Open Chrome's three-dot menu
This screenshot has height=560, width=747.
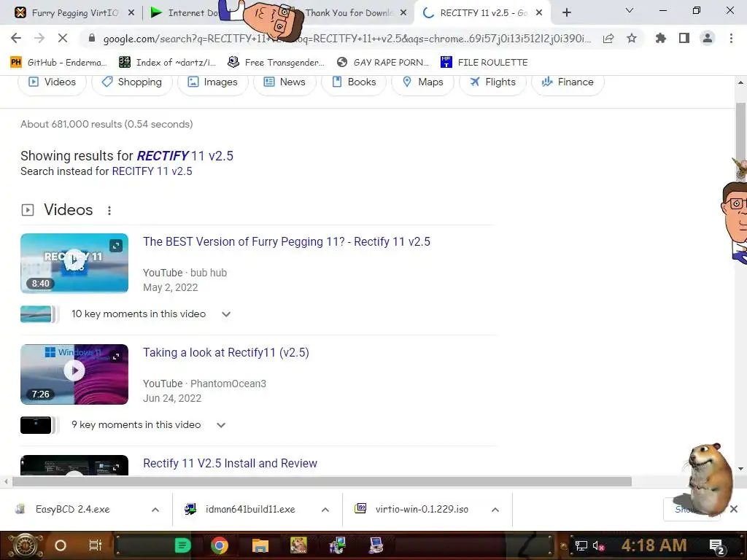click(x=731, y=38)
